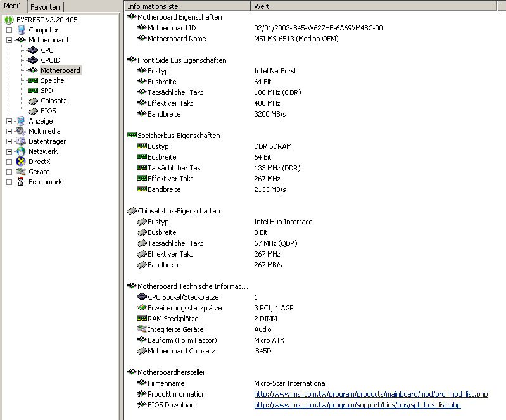Screen dimensions: 506x420
Task: Click the BIOS Download link icon
Action: click(x=142, y=405)
